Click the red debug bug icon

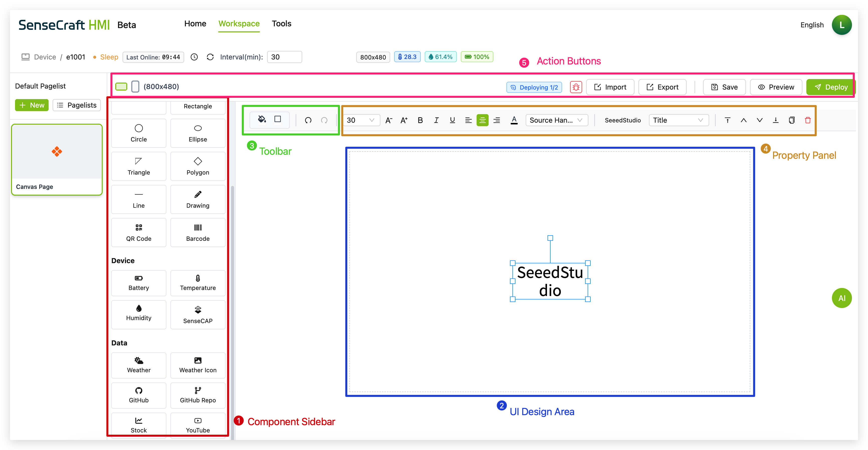point(576,87)
